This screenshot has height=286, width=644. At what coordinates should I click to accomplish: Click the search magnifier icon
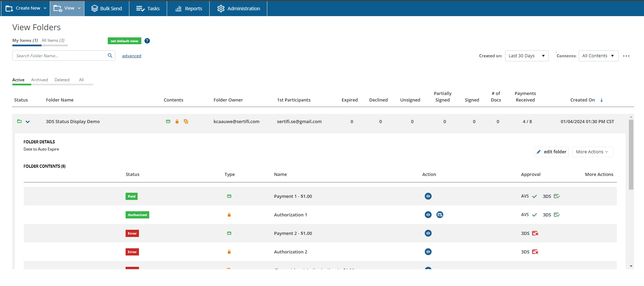click(x=110, y=56)
